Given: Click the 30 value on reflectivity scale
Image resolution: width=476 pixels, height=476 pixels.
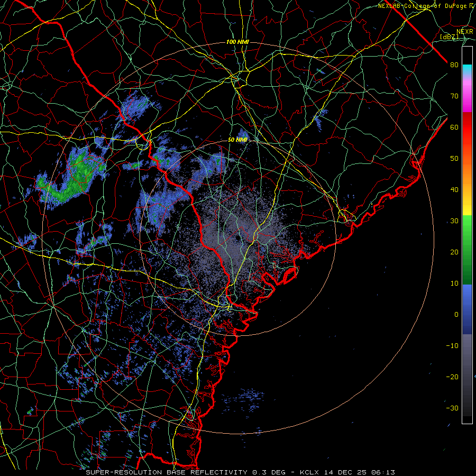Looking at the screenshot, I should [454, 221].
